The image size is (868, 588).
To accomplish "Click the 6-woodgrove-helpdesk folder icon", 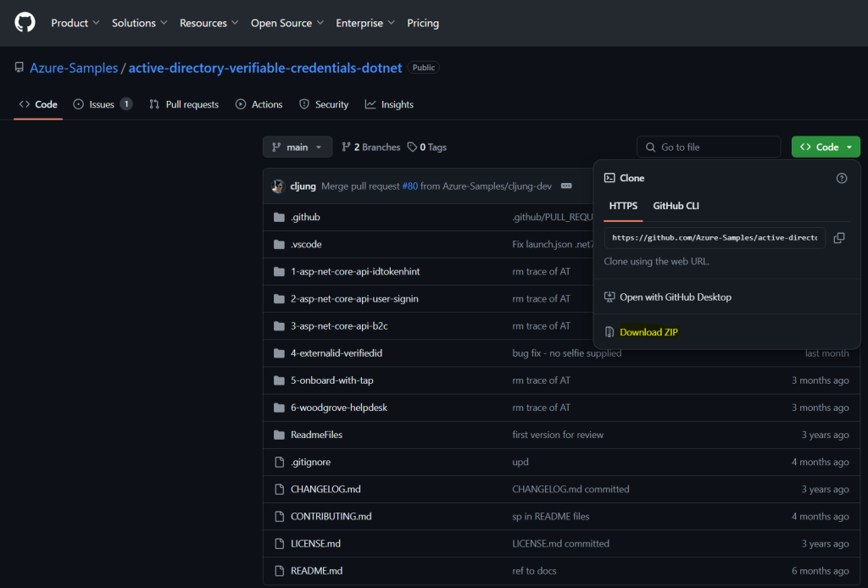I will click(x=279, y=408).
